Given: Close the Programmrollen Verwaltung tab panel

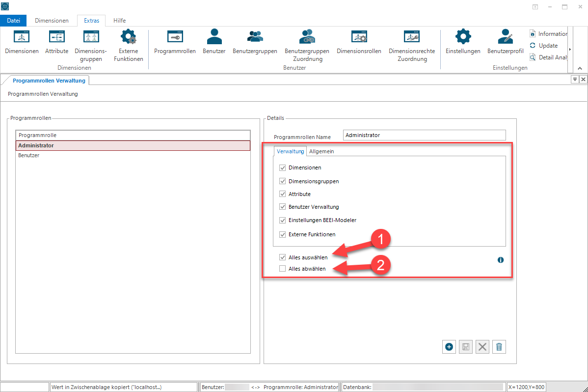Looking at the screenshot, I should [x=583, y=79].
